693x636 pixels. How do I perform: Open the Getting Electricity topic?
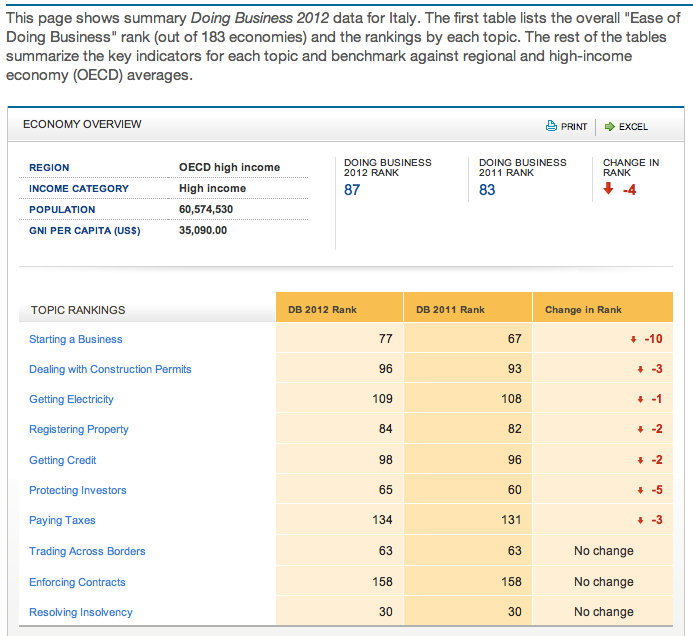pyautogui.click(x=71, y=399)
